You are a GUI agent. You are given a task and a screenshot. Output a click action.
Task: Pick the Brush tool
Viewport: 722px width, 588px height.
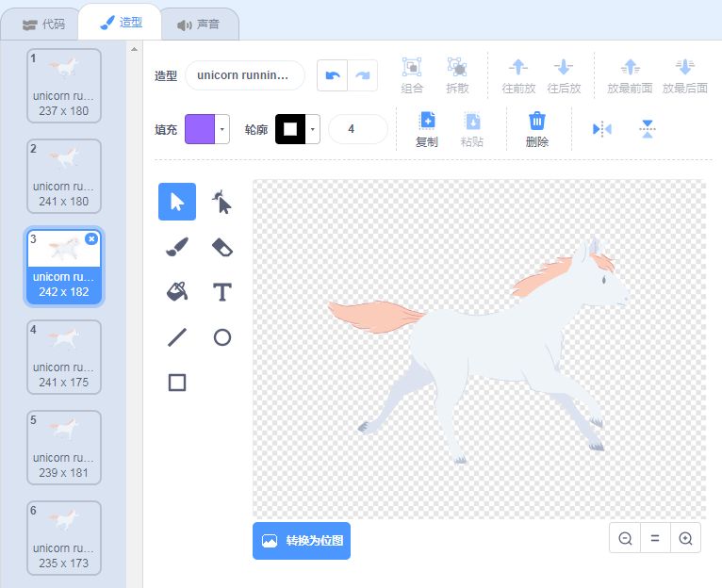tap(177, 247)
